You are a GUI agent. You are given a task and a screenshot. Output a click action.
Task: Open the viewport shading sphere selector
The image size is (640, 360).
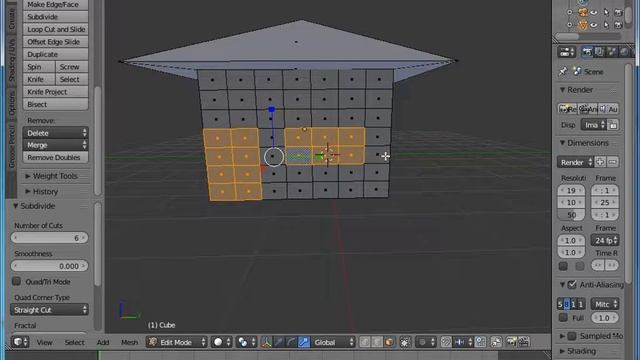tap(222, 342)
